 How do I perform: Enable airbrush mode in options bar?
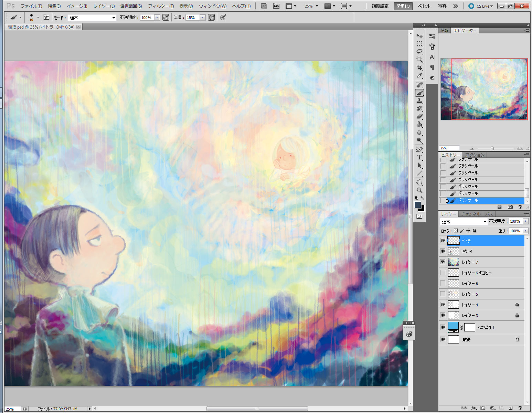pos(211,17)
